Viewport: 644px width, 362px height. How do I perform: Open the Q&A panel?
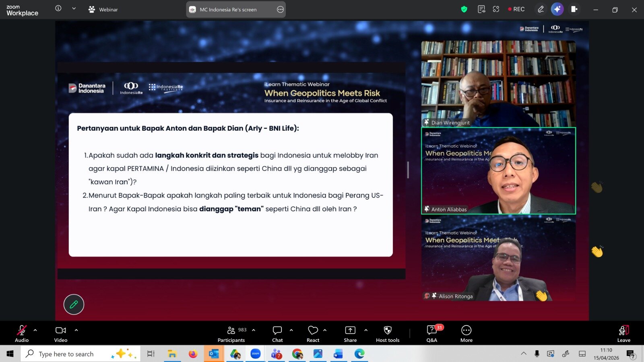click(432, 333)
